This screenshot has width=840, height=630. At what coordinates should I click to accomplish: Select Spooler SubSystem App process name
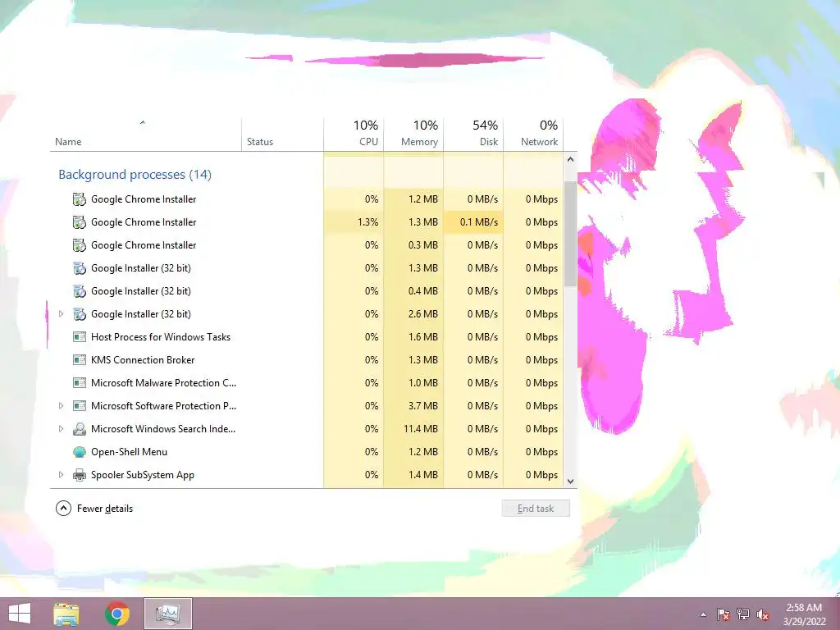pyautogui.click(x=143, y=475)
